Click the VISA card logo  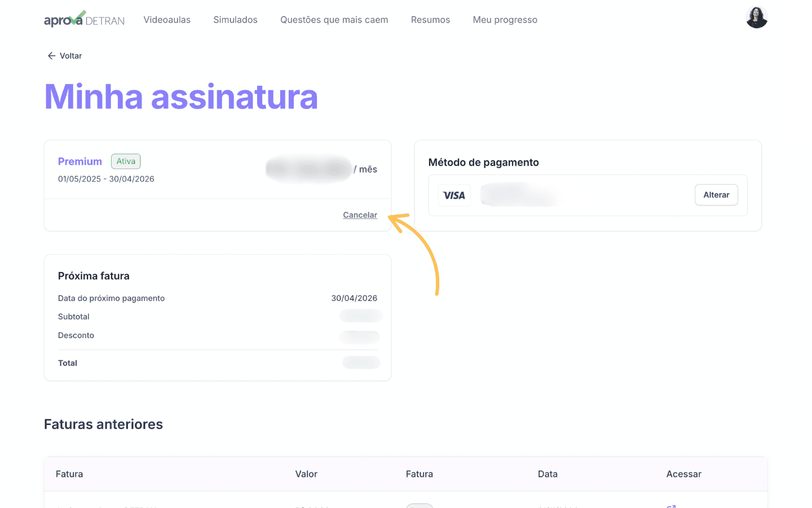click(x=454, y=195)
